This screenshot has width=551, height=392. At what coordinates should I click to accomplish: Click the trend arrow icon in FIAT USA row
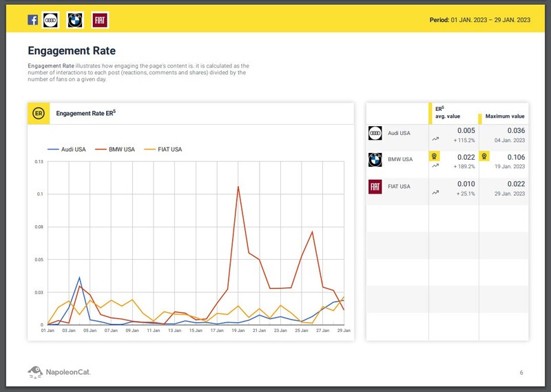pyautogui.click(x=435, y=192)
